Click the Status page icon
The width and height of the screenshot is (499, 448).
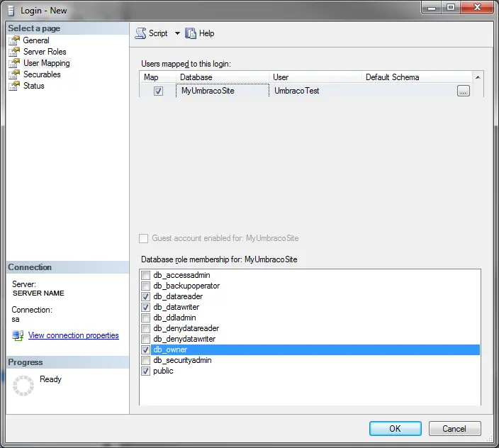pos(14,86)
